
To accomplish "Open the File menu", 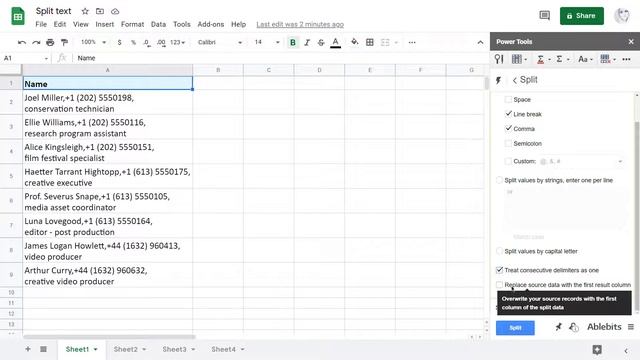I will [41, 24].
